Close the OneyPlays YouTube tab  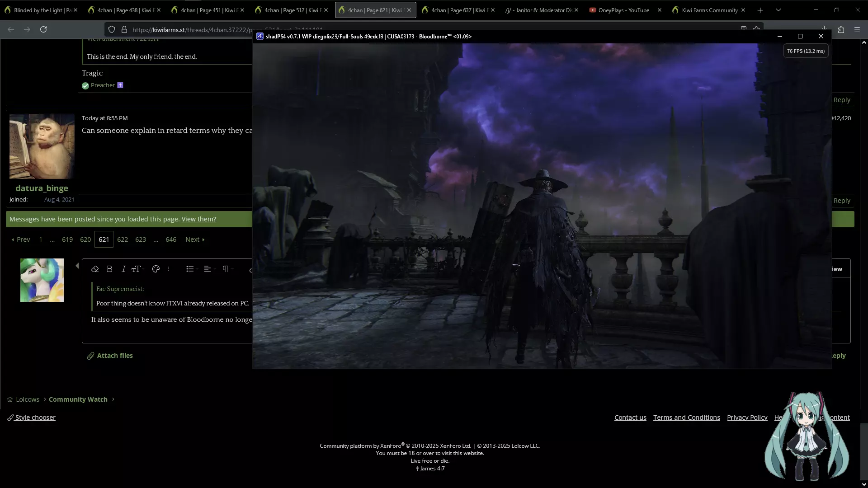tap(659, 10)
